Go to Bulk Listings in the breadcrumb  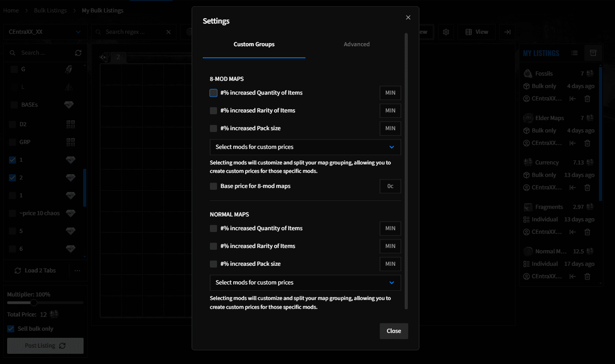point(51,10)
